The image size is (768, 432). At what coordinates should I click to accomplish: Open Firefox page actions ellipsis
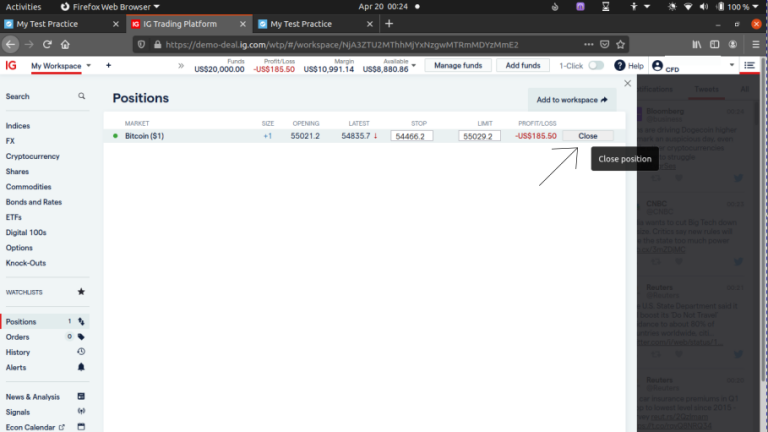(x=589, y=45)
